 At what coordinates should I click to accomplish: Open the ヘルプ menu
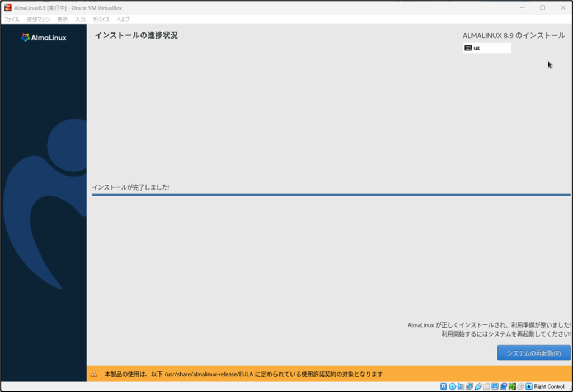pos(123,20)
